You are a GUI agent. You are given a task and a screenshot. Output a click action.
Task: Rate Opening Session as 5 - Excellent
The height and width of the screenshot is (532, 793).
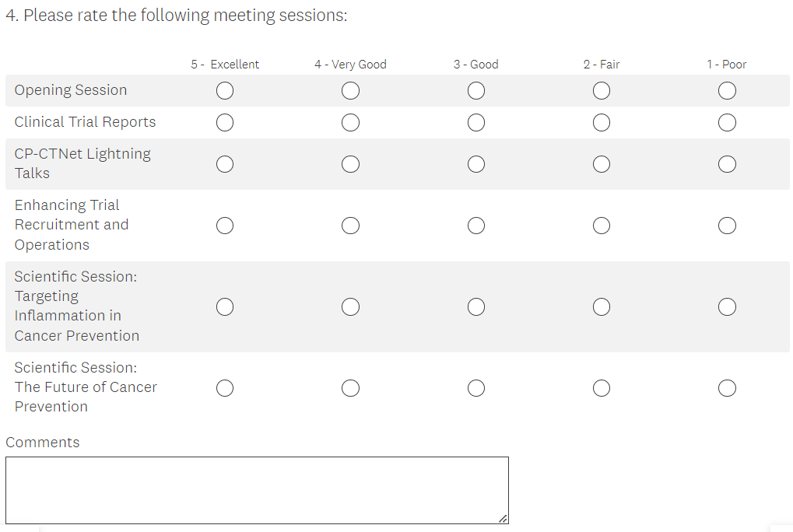[x=225, y=91]
